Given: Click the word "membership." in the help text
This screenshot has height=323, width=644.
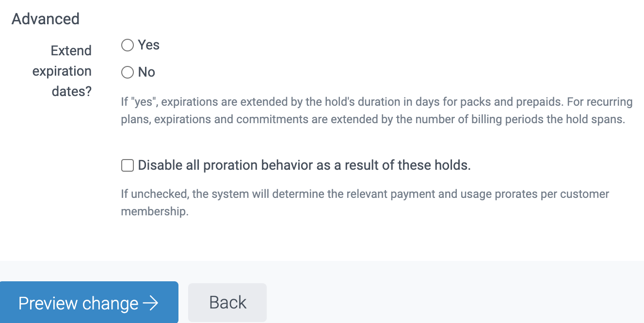Looking at the screenshot, I should point(154,212).
